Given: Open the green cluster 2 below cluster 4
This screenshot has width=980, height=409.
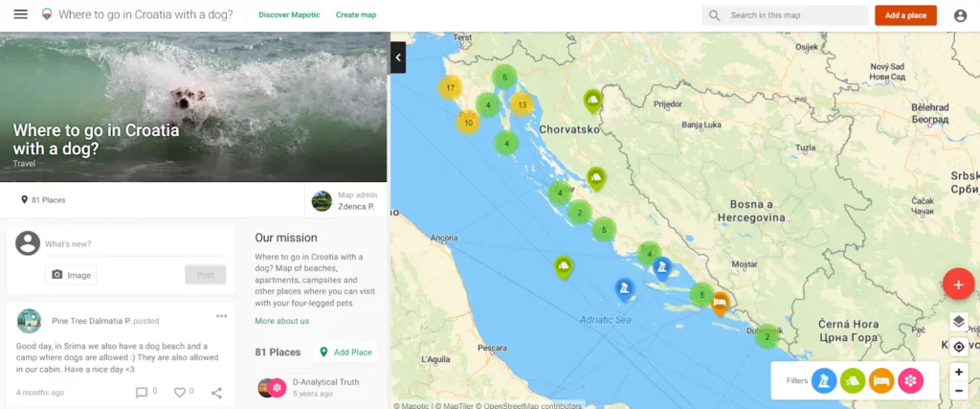Looking at the screenshot, I should click(579, 213).
